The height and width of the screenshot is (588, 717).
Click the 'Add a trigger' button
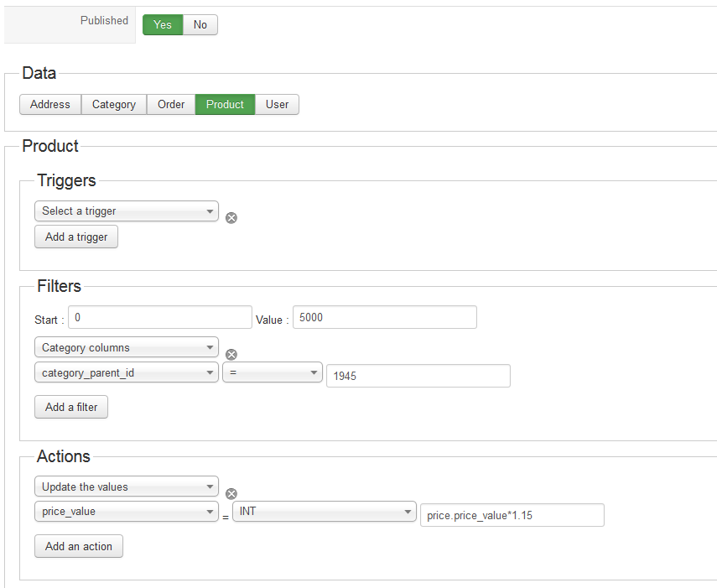click(76, 237)
